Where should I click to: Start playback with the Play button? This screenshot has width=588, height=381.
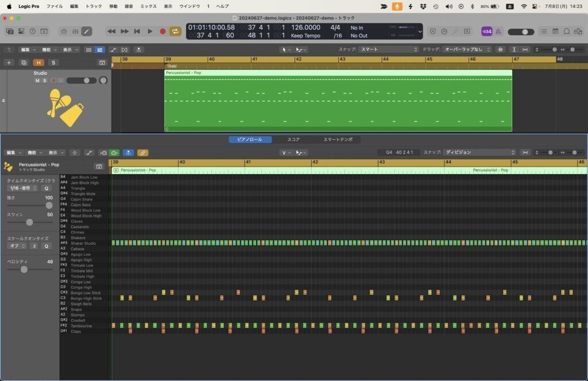(150, 32)
